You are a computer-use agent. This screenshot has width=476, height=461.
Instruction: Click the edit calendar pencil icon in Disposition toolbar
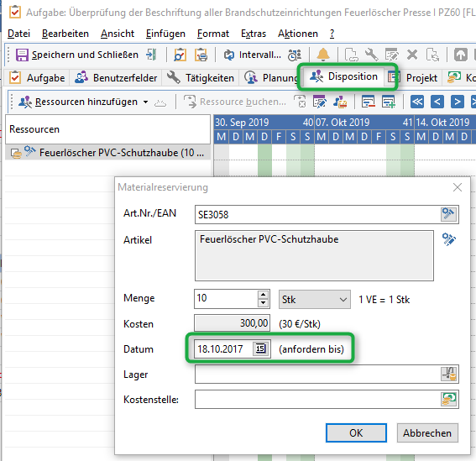point(320,102)
